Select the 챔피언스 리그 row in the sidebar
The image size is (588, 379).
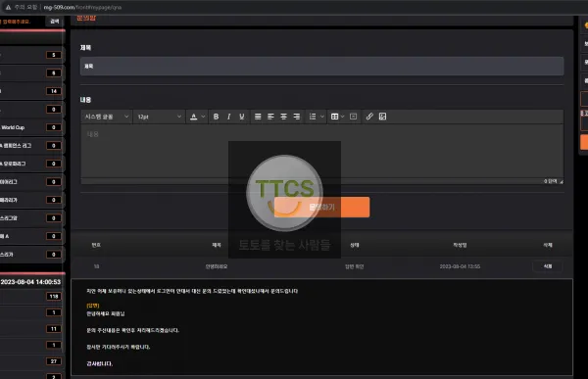(31, 146)
